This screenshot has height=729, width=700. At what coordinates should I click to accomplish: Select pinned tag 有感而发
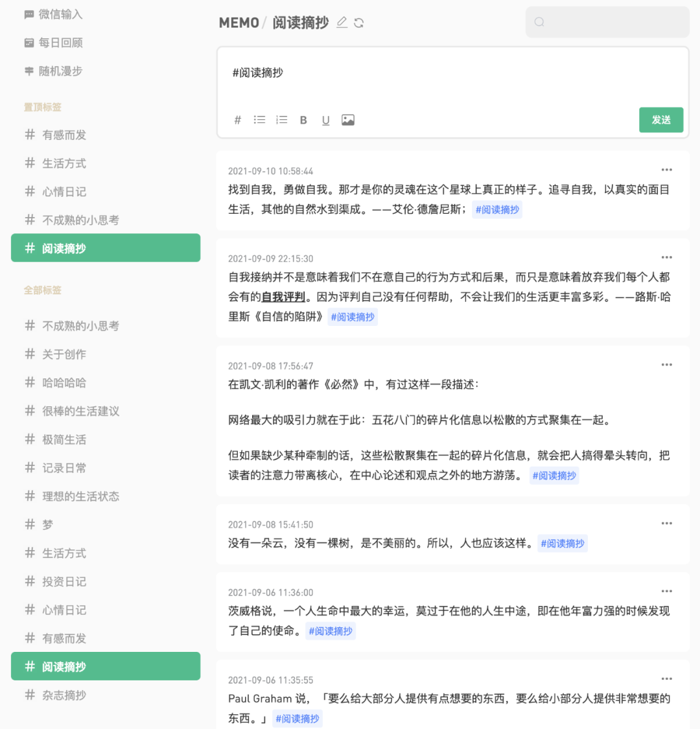(x=106, y=135)
